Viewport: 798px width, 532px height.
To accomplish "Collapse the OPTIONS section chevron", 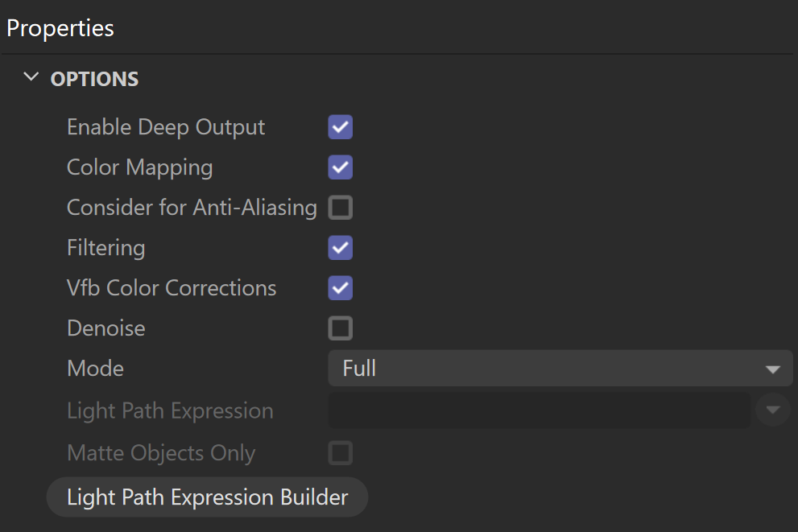I will [x=31, y=77].
